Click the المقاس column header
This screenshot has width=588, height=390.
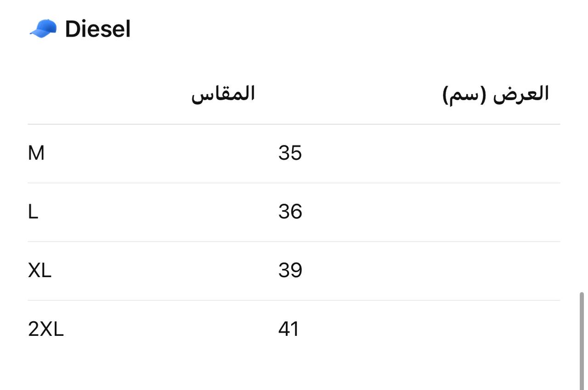point(223,94)
